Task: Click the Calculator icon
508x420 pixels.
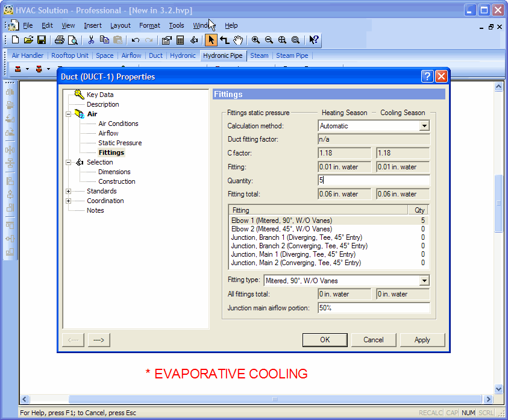Action: pyautogui.click(x=180, y=40)
